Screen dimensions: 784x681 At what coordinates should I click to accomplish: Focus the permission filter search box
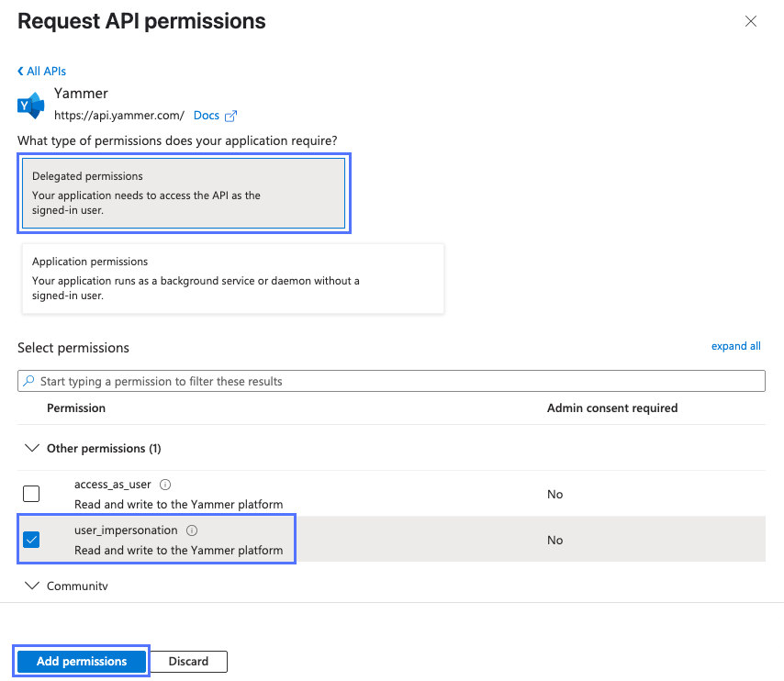tap(391, 381)
